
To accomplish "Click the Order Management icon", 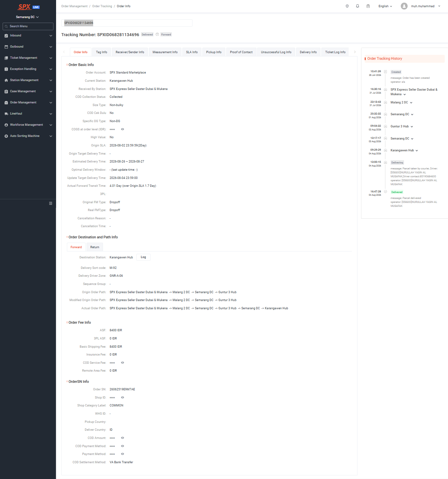I will 6,102.
